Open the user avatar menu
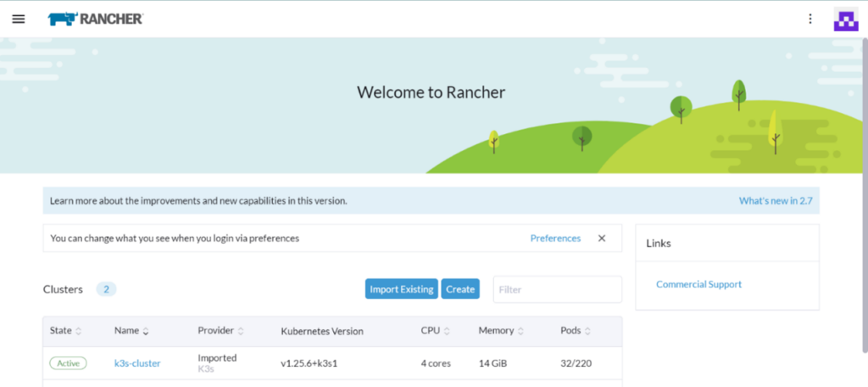The image size is (868, 387). (846, 20)
